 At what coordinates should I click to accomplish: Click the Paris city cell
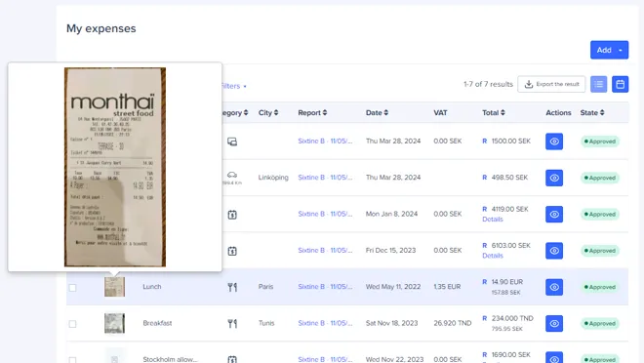click(x=265, y=287)
